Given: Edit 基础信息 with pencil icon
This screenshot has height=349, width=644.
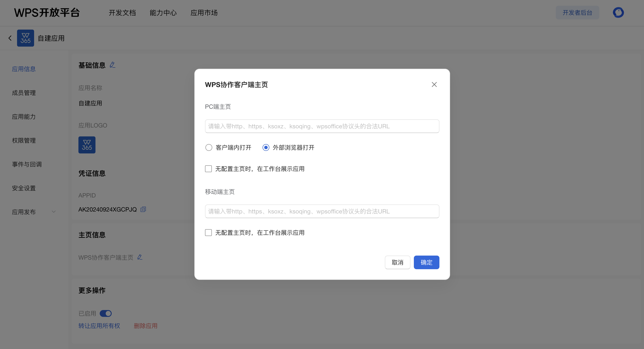Looking at the screenshot, I should tap(113, 65).
